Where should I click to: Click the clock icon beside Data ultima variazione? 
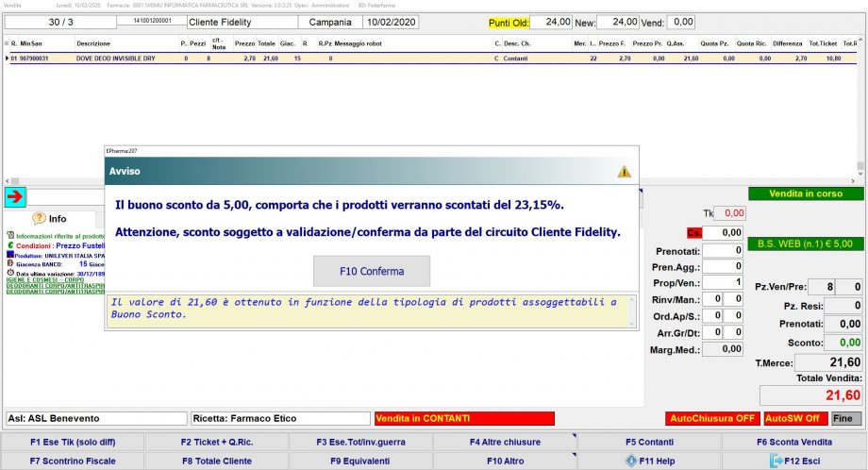point(10,273)
